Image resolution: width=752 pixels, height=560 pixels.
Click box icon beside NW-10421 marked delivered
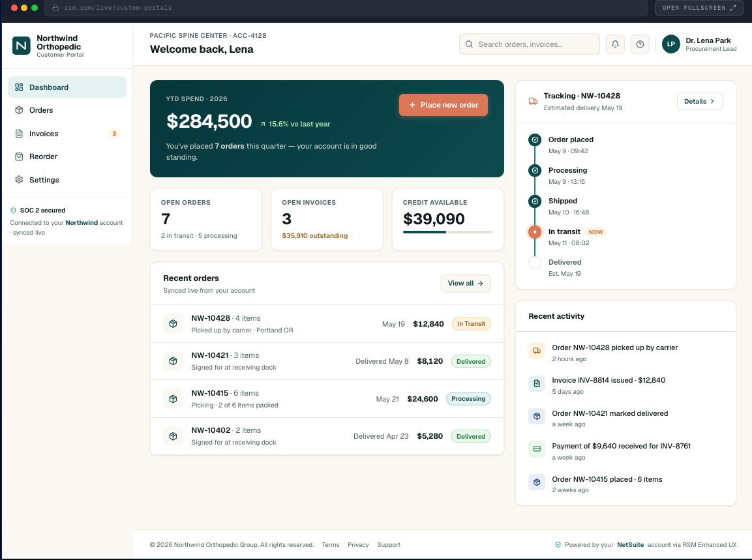[x=537, y=416]
